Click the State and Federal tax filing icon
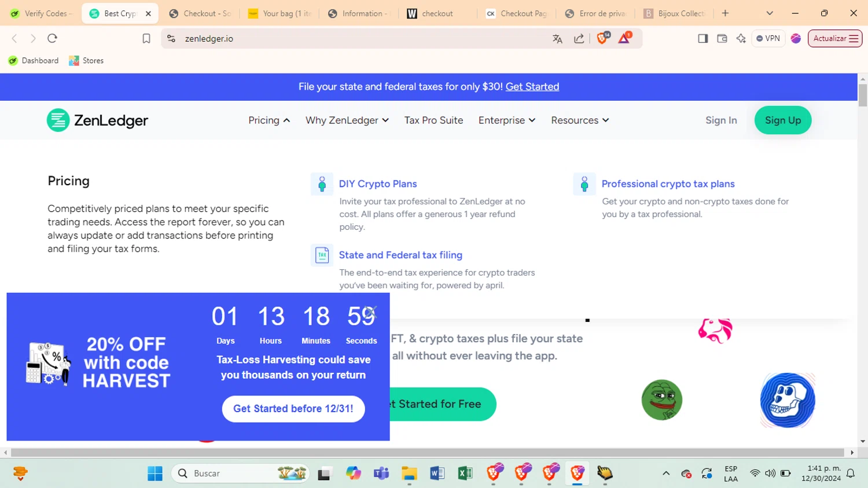The width and height of the screenshot is (868, 488). click(x=322, y=255)
